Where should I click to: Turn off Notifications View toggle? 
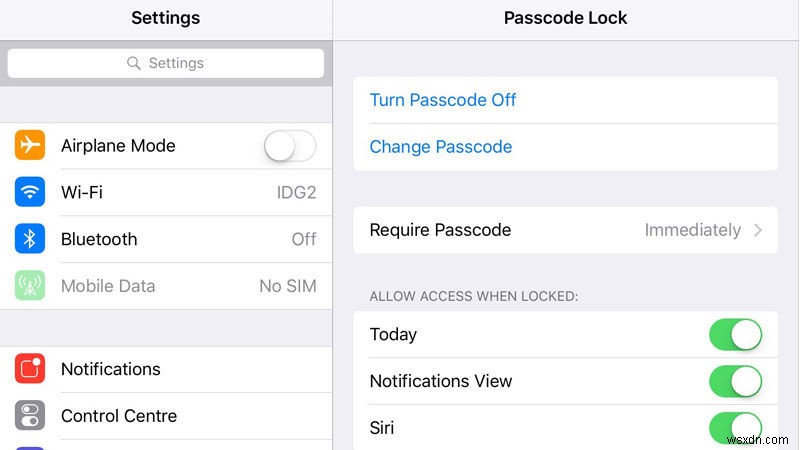(736, 381)
